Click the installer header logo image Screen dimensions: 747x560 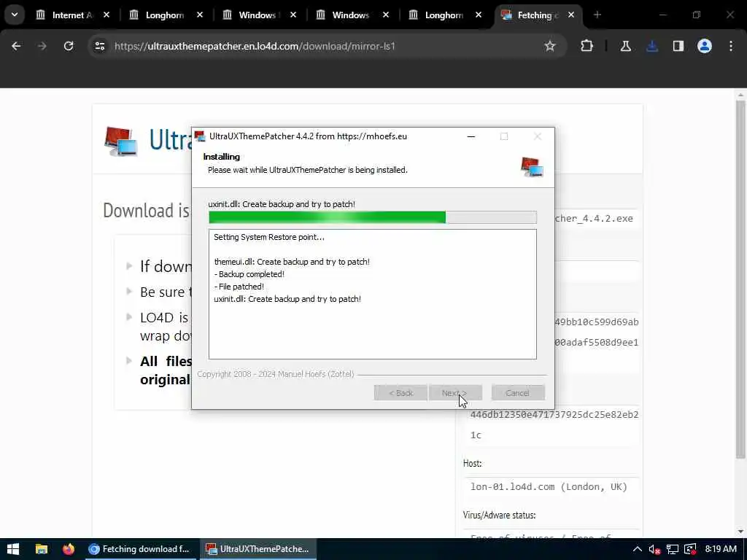[x=532, y=167]
